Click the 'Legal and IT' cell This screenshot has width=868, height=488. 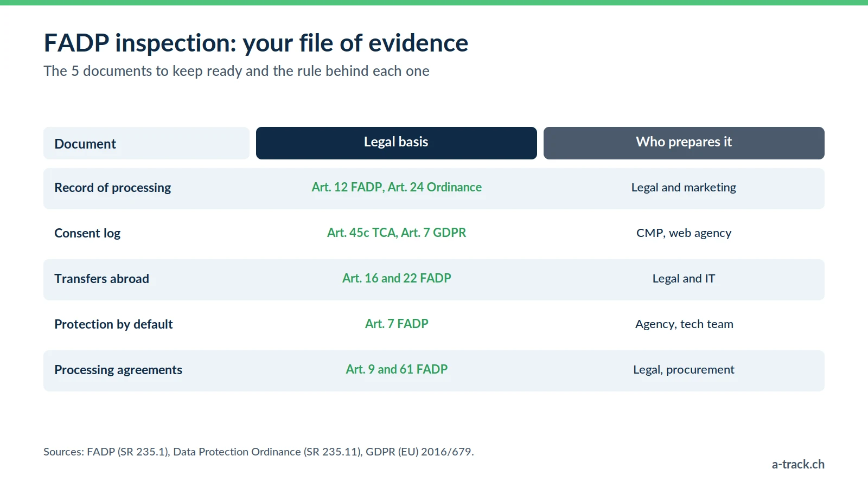[x=684, y=279]
